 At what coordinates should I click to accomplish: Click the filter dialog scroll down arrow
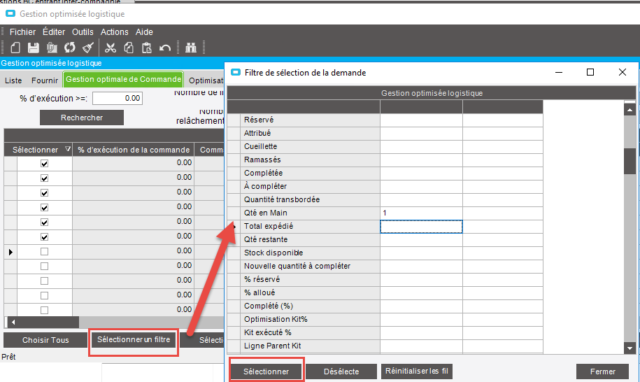pos(630,348)
